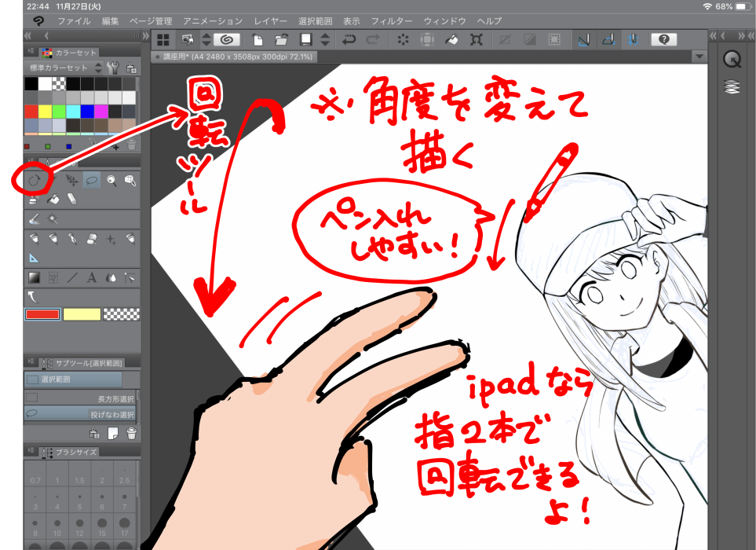Screen dimensions: 756x550
Task: Pick yellow sub drawing color swatch
Action: pos(82,314)
